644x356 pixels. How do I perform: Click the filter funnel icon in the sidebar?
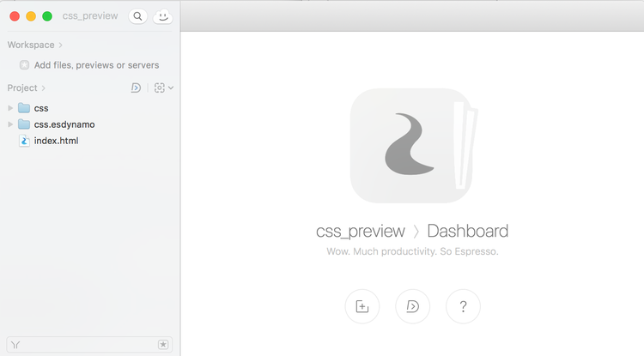pos(15,345)
